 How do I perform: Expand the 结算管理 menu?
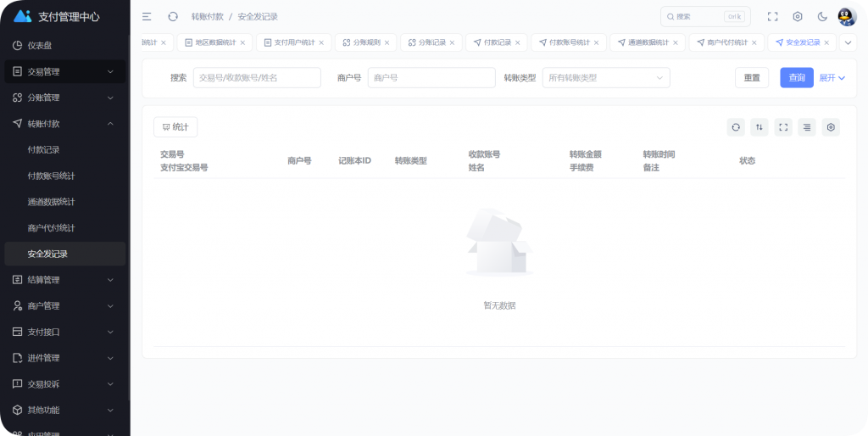[x=64, y=280]
